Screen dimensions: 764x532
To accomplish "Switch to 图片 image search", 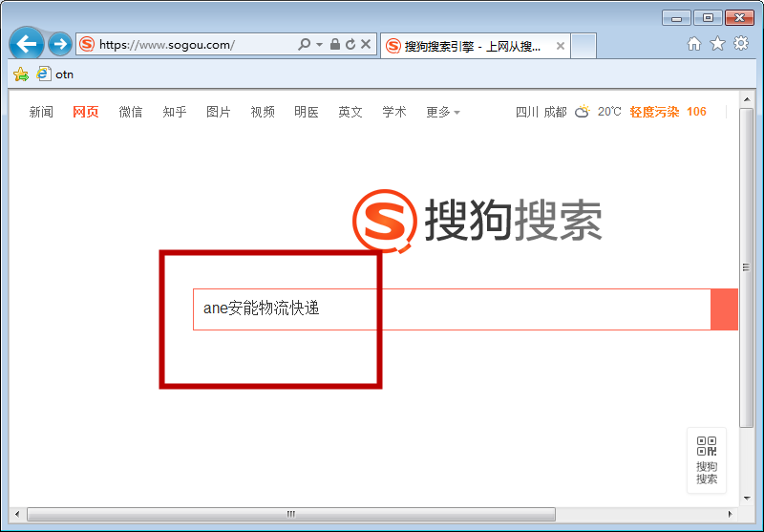I will click(219, 112).
